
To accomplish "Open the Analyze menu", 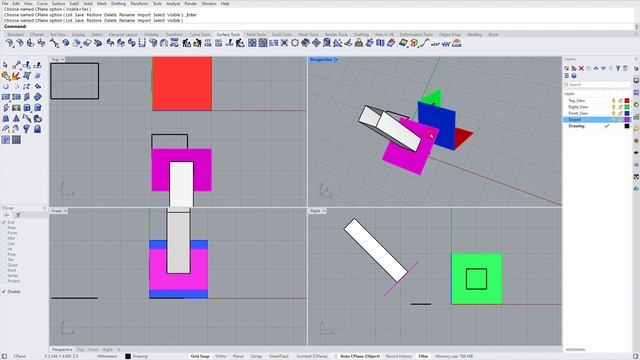I will [x=173, y=3].
